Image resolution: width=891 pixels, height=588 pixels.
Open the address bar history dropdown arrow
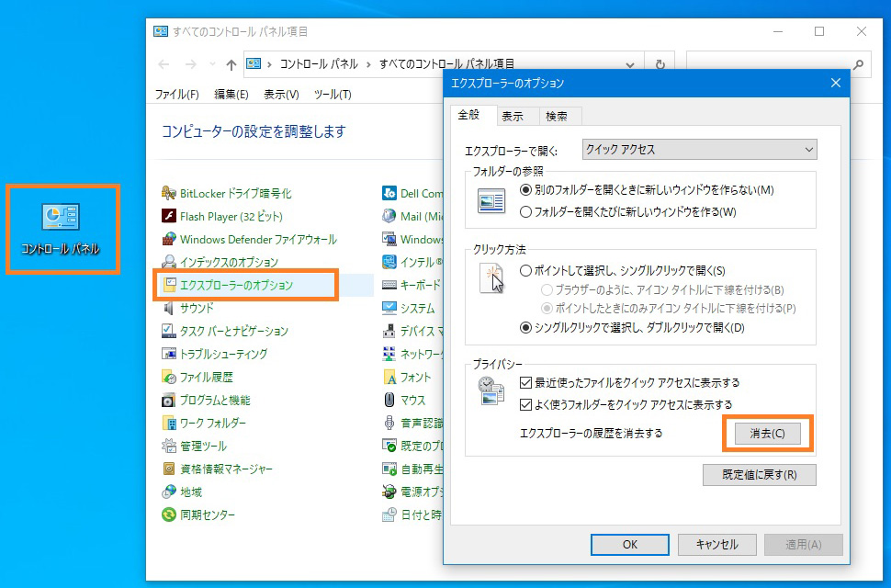[630, 64]
